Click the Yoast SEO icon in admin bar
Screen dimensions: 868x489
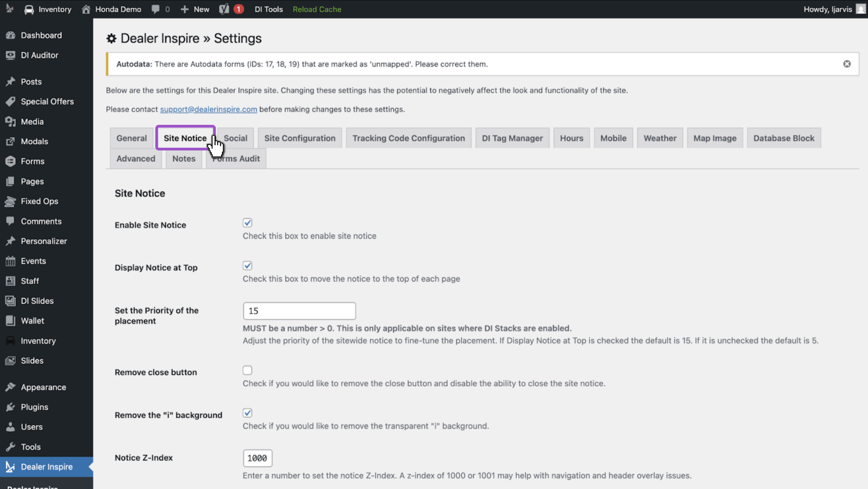(224, 9)
